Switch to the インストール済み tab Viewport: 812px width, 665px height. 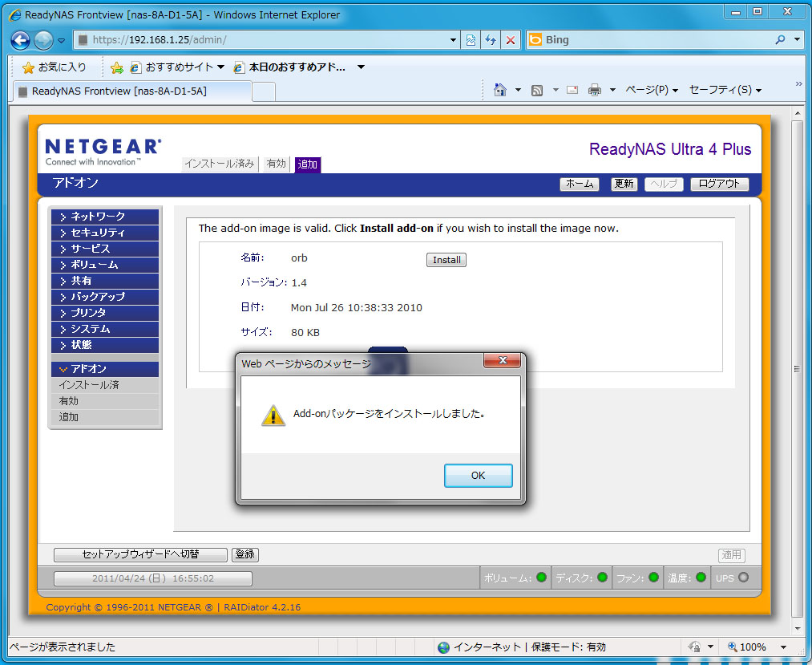pyautogui.click(x=220, y=164)
